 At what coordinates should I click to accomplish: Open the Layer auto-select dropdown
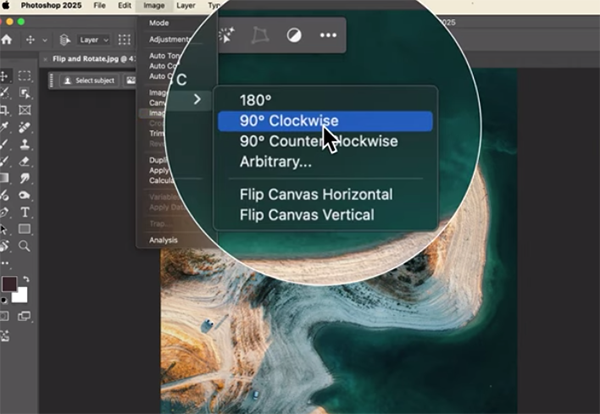[x=94, y=40]
